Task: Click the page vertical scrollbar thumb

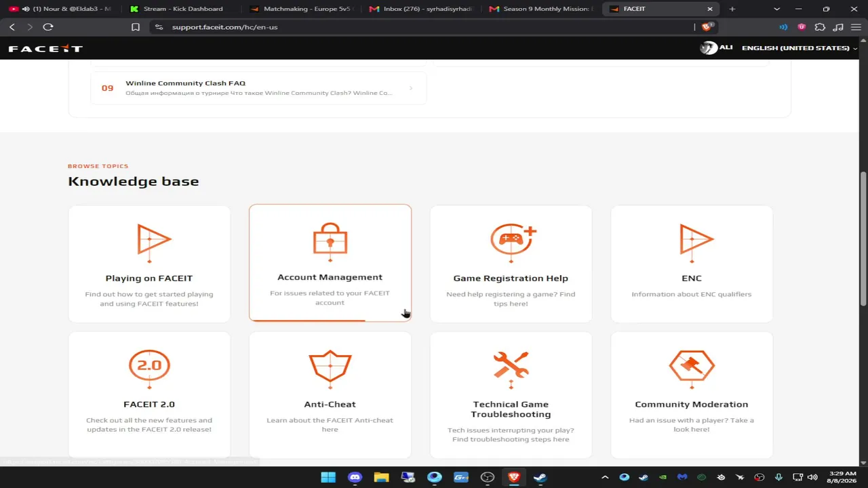Action: click(x=863, y=238)
